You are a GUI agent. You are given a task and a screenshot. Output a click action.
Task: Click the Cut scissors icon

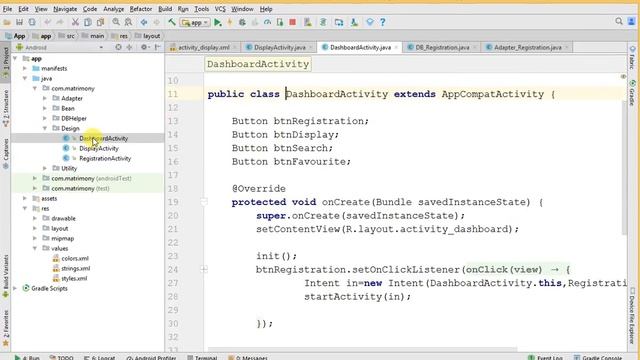[75, 22]
